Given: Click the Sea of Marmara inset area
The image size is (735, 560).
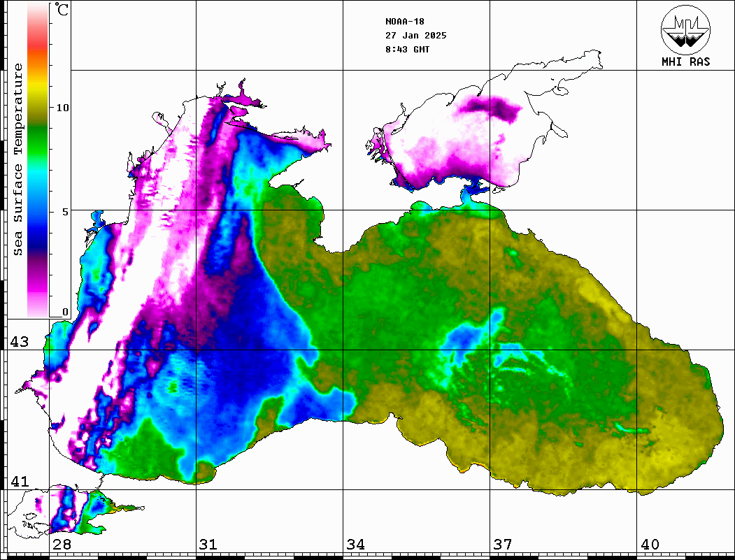Looking at the screenshot, I should [x=75, y=511].
